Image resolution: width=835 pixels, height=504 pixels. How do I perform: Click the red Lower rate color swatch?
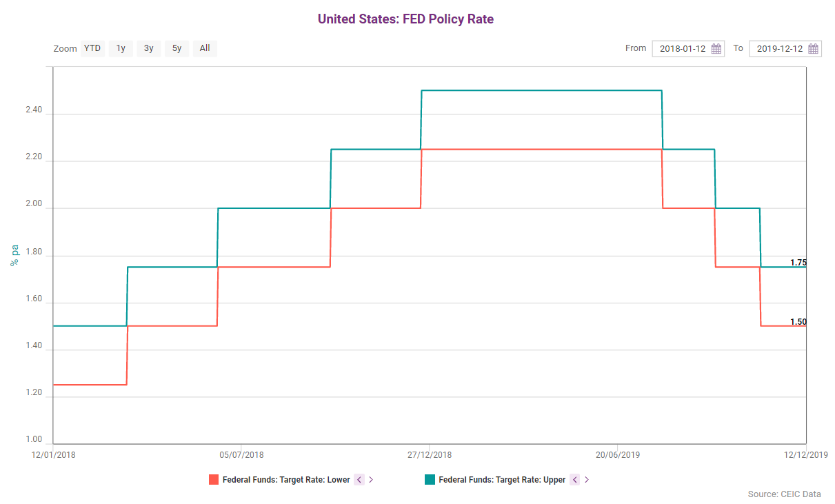click(214, 480)
